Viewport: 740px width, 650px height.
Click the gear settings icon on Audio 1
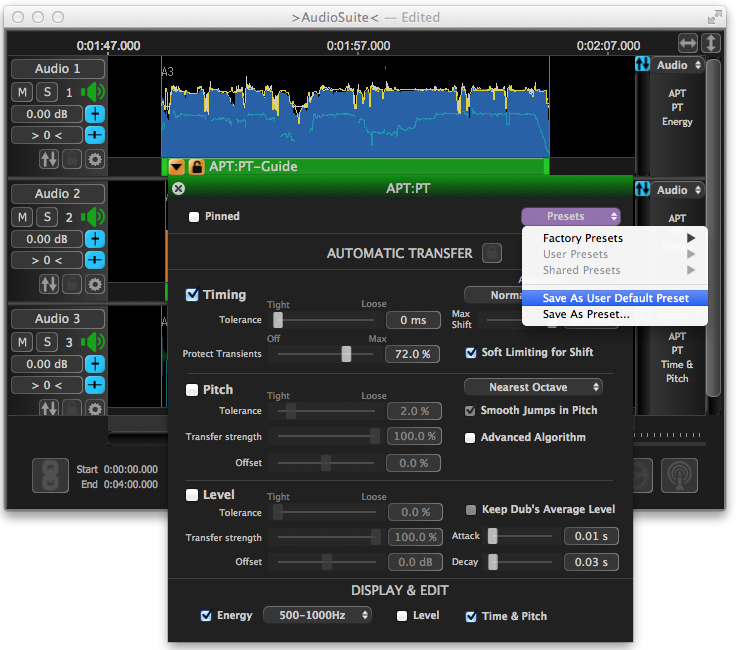94,159
